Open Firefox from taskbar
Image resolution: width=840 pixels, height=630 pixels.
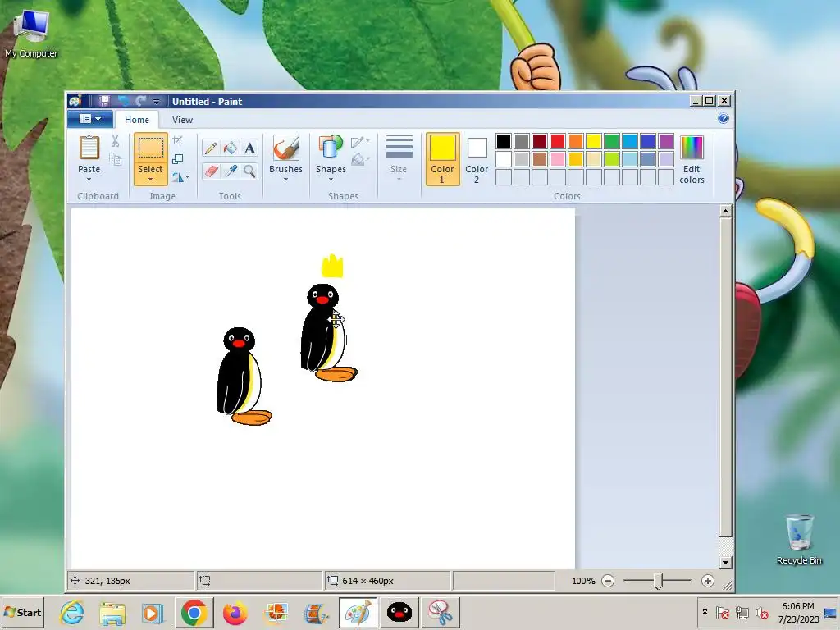235,612
